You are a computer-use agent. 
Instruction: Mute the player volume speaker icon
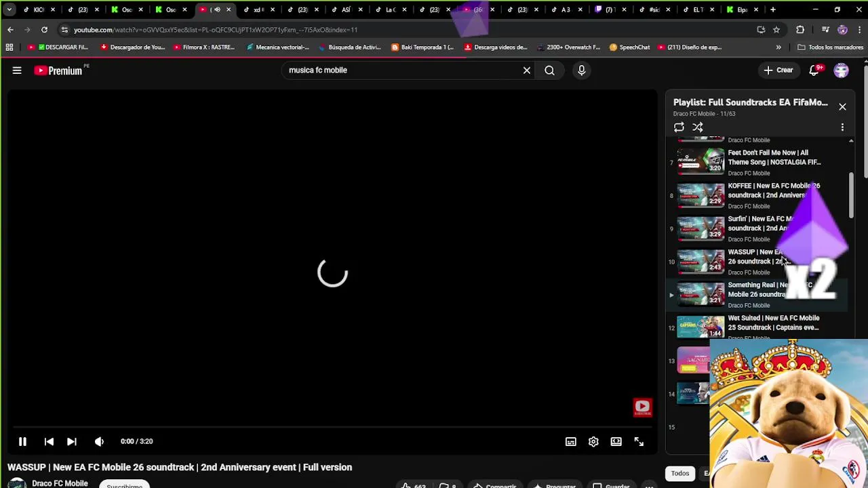99,441
